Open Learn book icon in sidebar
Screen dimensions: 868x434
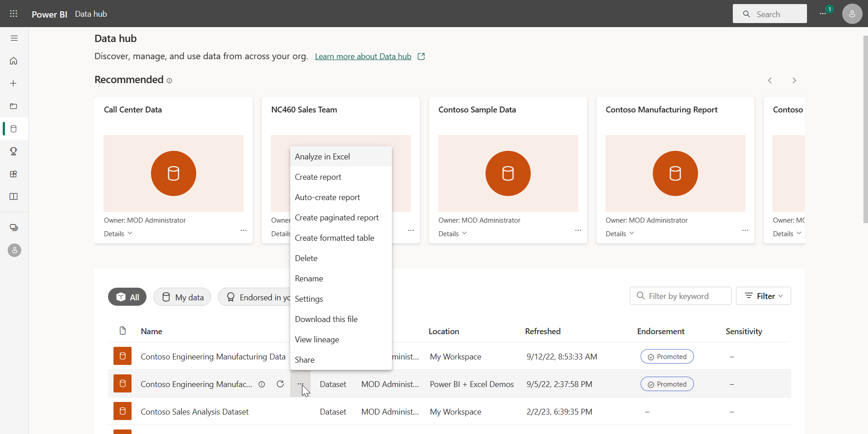tap(14, 196)
